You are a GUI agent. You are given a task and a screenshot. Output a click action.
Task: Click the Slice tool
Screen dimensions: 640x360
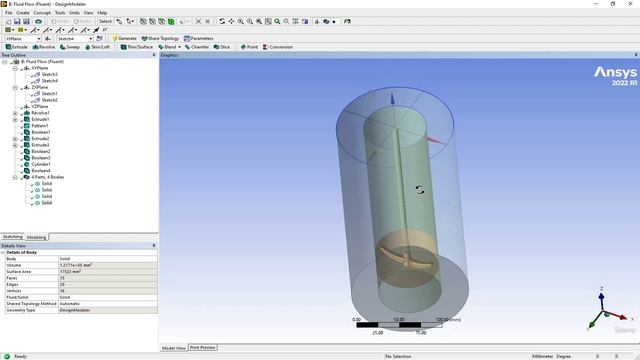pyautogui.click(x=222, y=47)
